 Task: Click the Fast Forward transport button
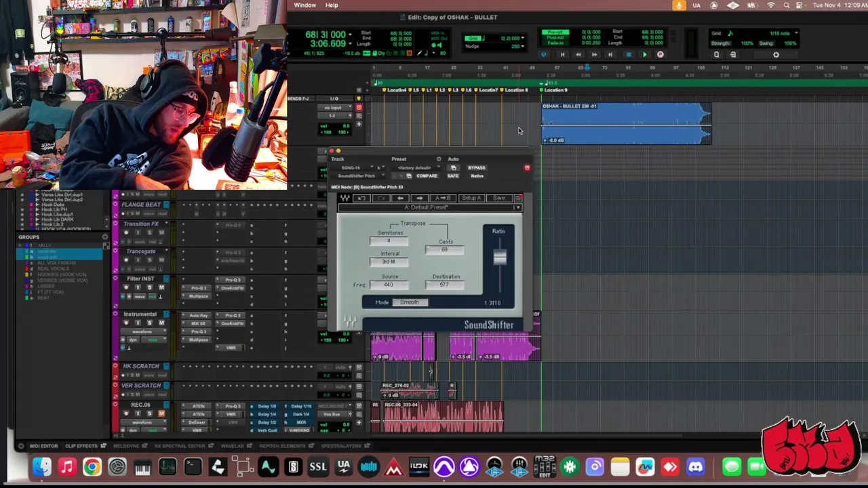pyautogui.click(x=594, y=55)
